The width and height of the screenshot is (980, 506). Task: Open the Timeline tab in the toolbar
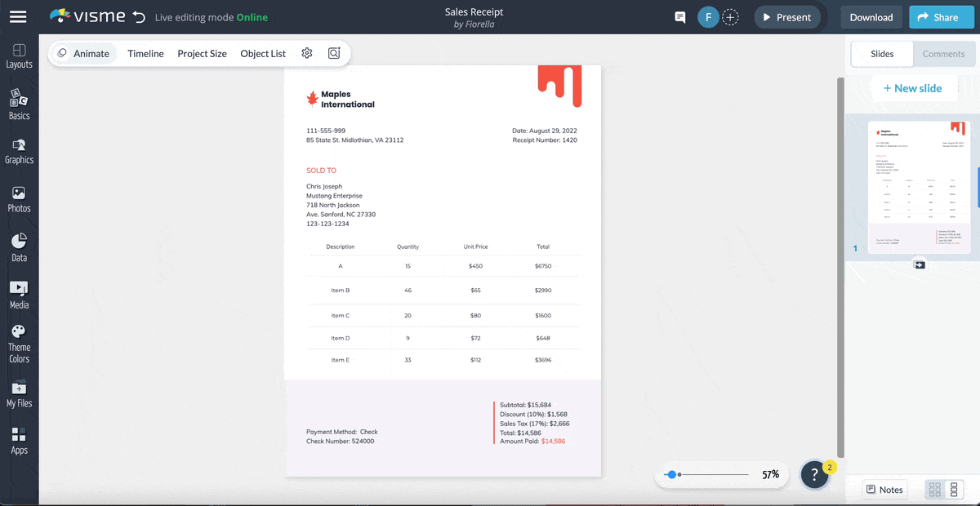pos(145,52)
